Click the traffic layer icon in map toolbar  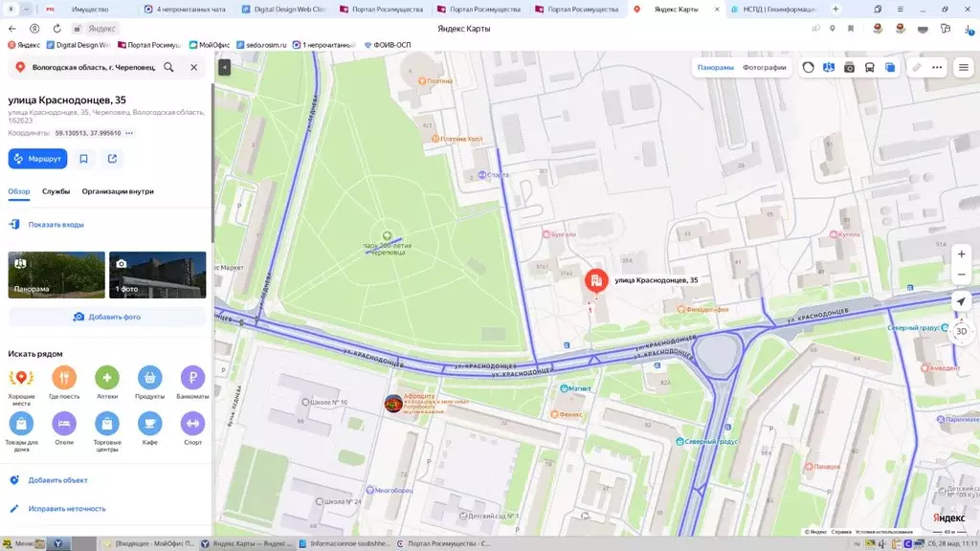(809, 68)
